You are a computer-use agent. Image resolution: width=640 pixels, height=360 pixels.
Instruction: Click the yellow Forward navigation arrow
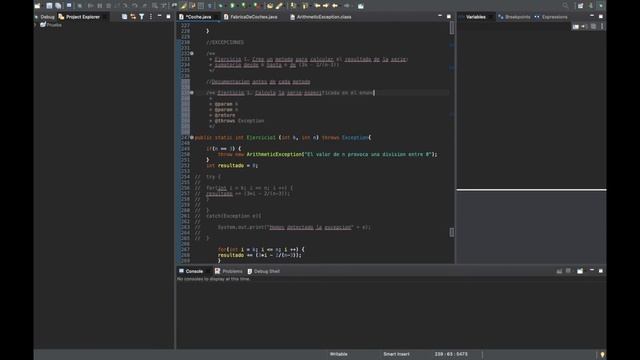326,6
